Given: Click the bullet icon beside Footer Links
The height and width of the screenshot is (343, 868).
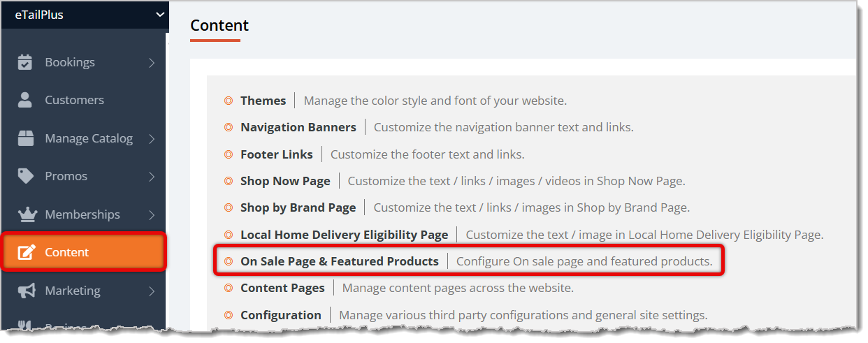Looking at the screenshot, I should [229, 154].
